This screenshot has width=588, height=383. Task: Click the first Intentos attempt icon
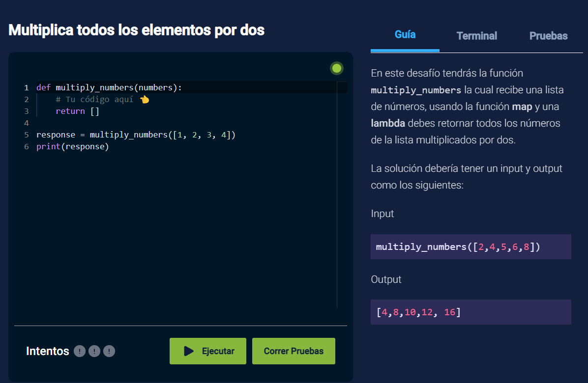point(80,351)
